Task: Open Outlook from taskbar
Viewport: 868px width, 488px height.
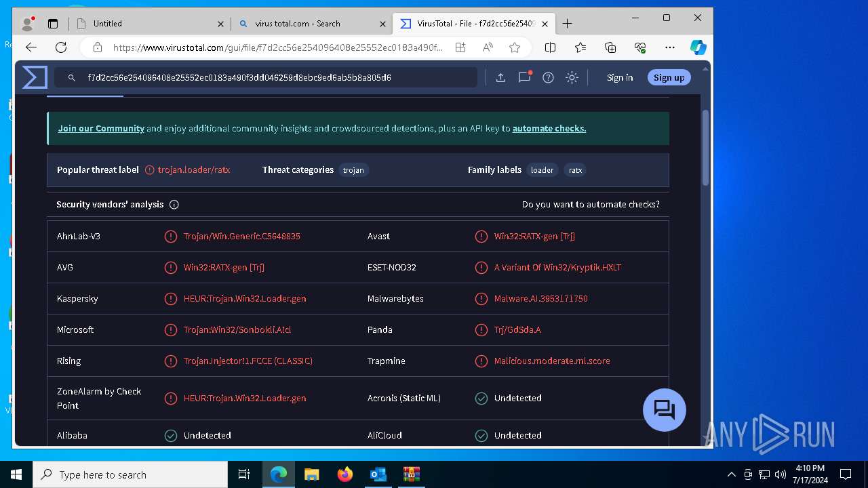Action: click(378, 474)
